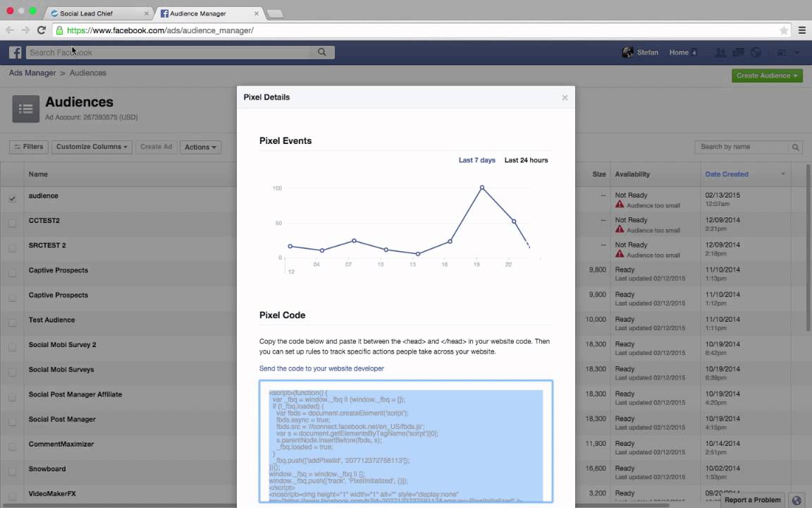
Task: Click the Audiences list icon
Action: click(x=26, y=109)
